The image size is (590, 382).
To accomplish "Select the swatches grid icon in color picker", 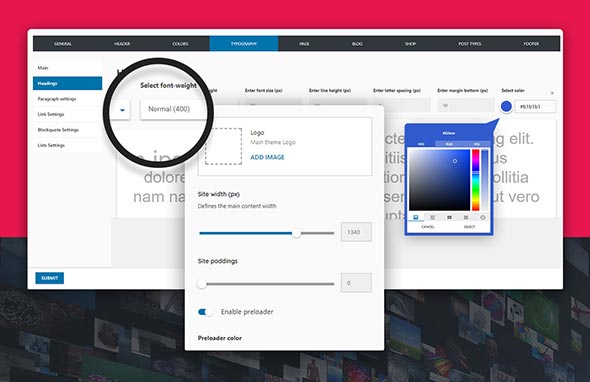I will [449, 218].
